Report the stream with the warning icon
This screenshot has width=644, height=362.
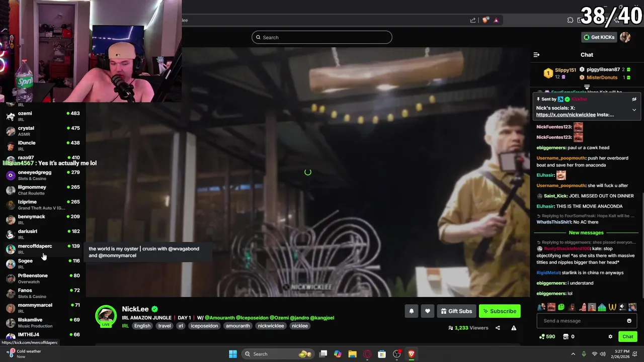click(514, 328)
